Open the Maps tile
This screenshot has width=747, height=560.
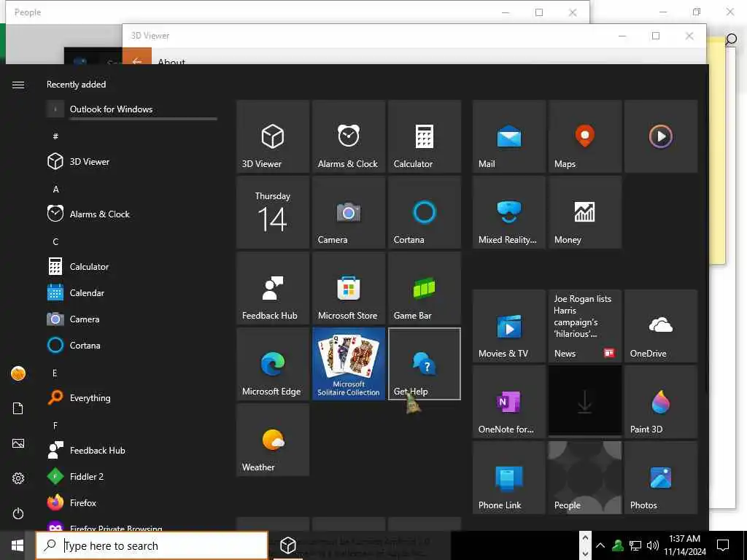click(x=584, y=136)
